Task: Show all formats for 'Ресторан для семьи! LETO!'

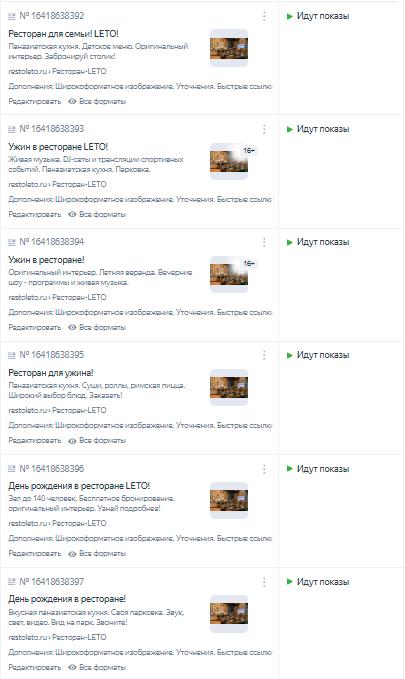Action: coord(97,101)
